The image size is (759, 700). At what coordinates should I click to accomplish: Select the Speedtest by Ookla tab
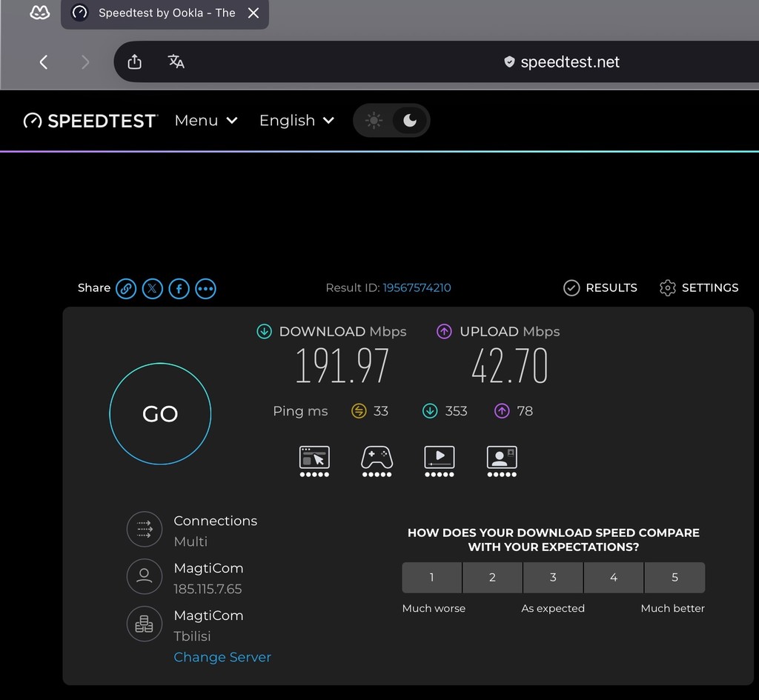tap(165, 13)
